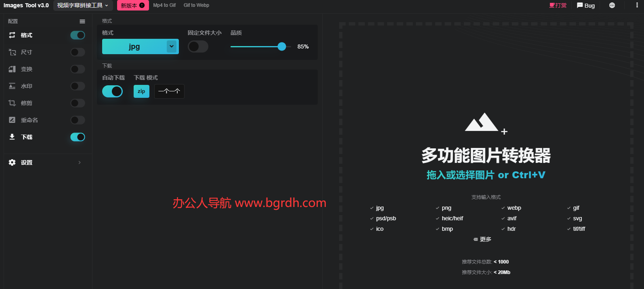Click the 打赏 donate link

pyautogui.click(x=558, y=5)
